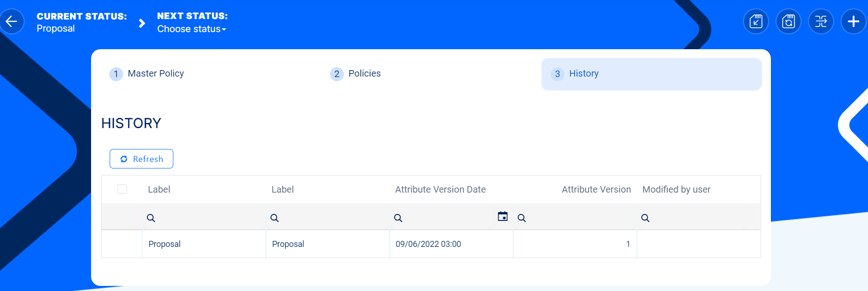Open the Choose status dropdown

pyautogui.click(x=191, y=29)
